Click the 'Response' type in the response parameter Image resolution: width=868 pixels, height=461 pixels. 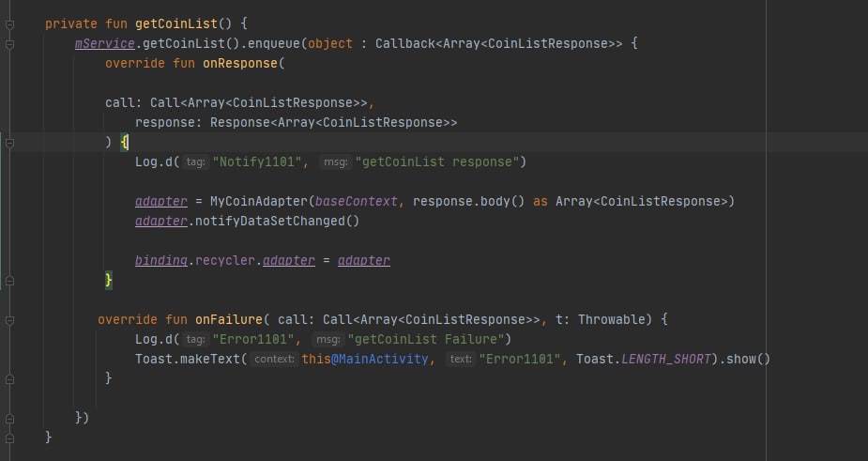coord(239,122)
